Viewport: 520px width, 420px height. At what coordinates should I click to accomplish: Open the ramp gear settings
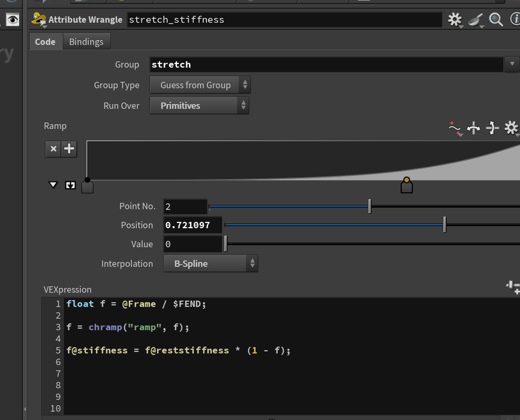512,128
